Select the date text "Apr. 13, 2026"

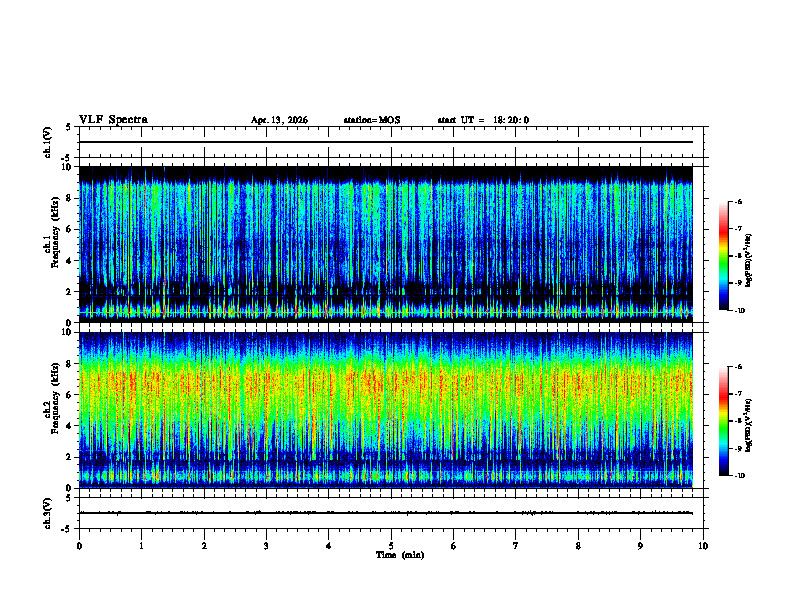point(279,120)
